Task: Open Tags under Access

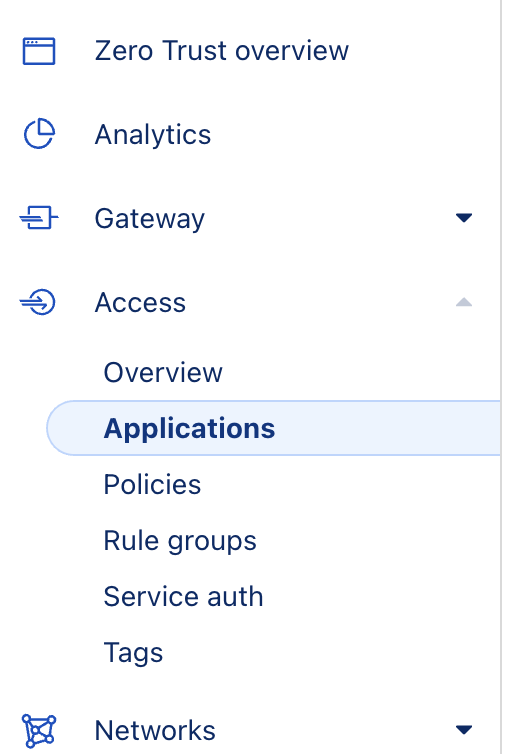Action: tap(133, 653)
